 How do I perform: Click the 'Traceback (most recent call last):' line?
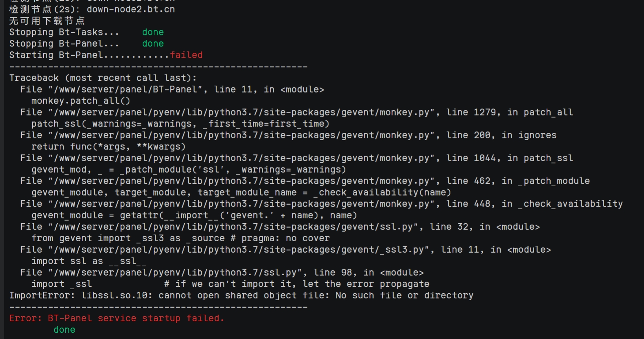coord(103,78)
